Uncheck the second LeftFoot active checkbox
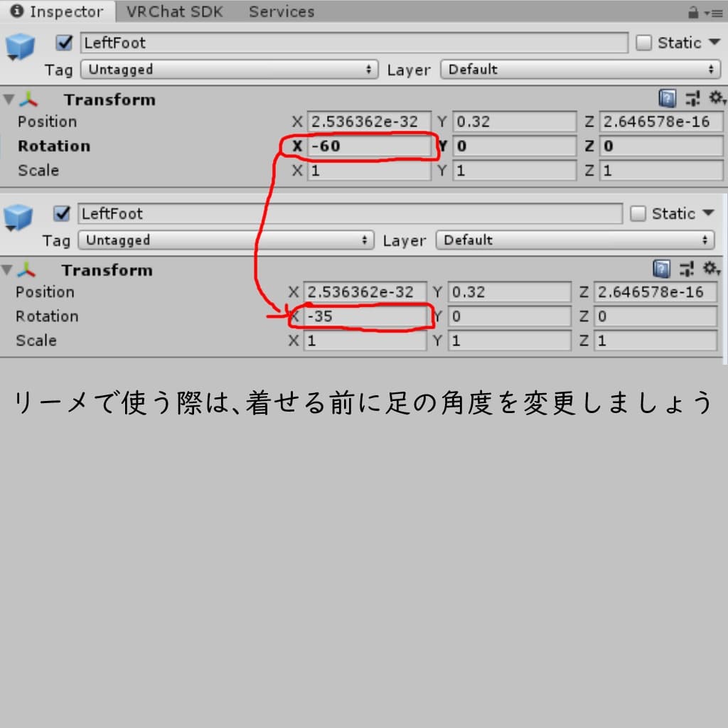 (x=63, y=213)
